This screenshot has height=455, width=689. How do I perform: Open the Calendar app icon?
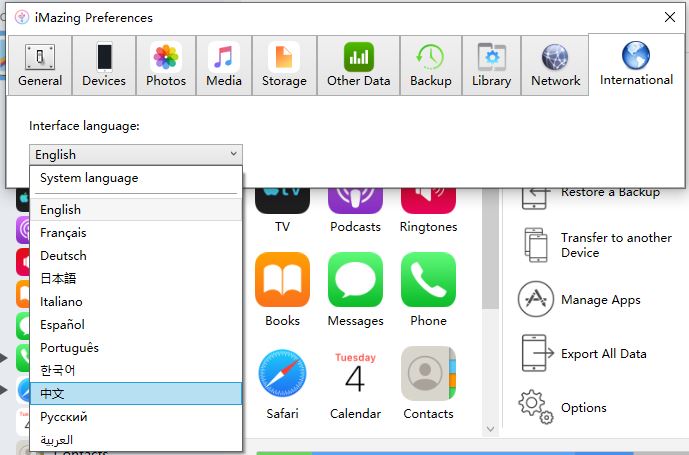[x=355, y=374]
